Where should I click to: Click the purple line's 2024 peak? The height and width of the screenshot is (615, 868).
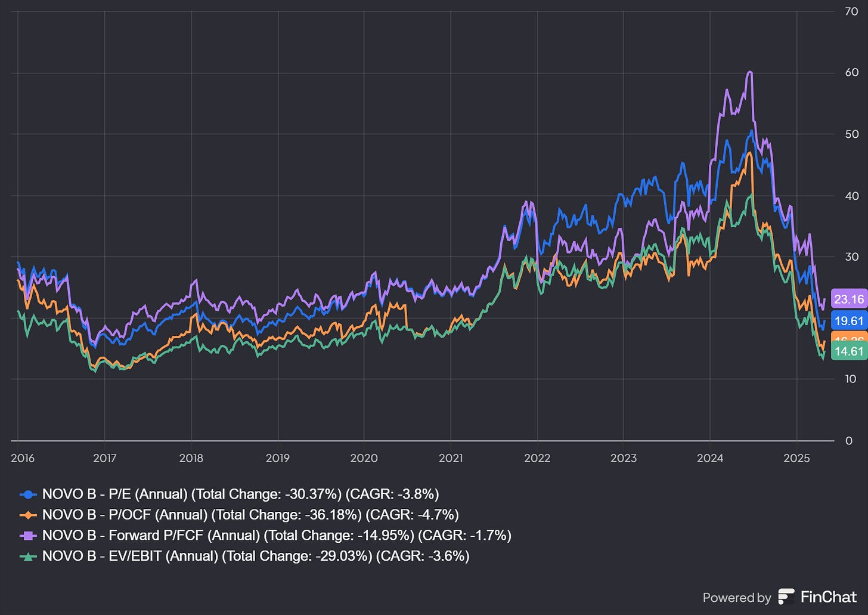pyautogui.click(x=749, y=72)
